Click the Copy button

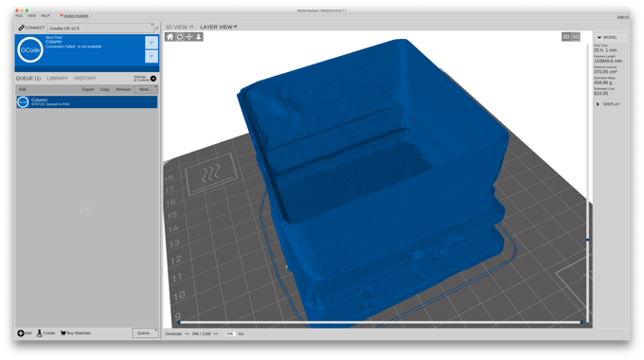105,89
